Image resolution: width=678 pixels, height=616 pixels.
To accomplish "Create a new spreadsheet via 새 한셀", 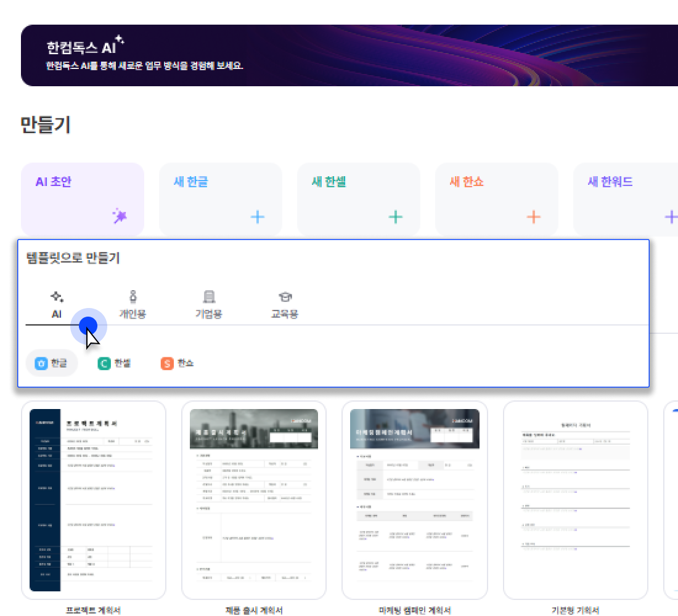I will (x=359, y=200).
